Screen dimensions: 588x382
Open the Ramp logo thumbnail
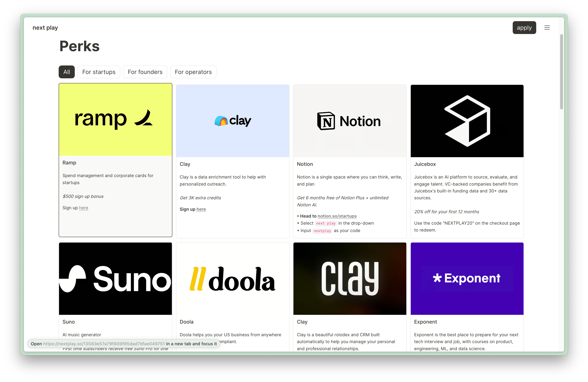[x=115, y=120]
